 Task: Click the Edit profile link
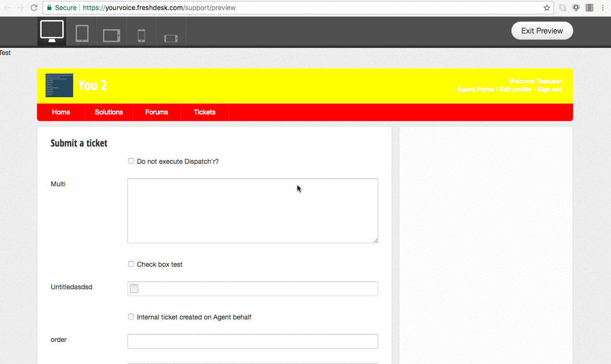point(515,90)
